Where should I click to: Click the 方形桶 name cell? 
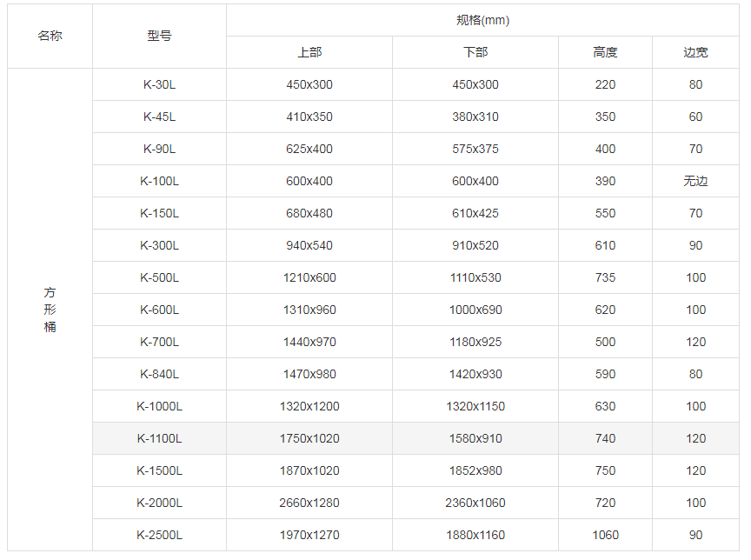(x=50, y=310)
